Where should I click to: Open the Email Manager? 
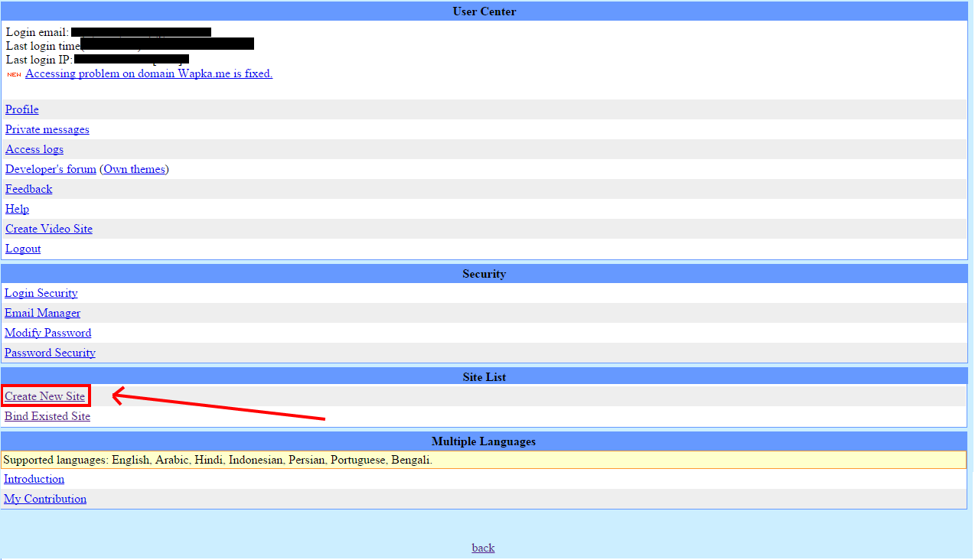42,313
